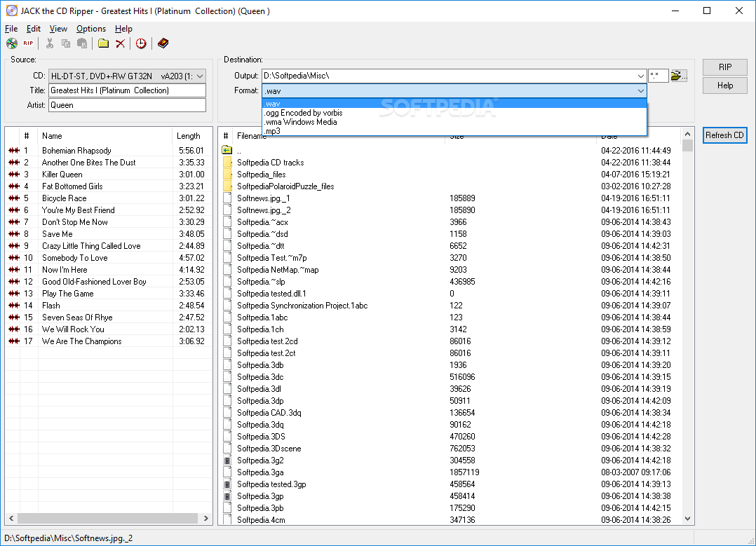Image resolution: width=756 pixels, height=546 pixels.
Task: Open the Options menu
Action: point(91,29)
